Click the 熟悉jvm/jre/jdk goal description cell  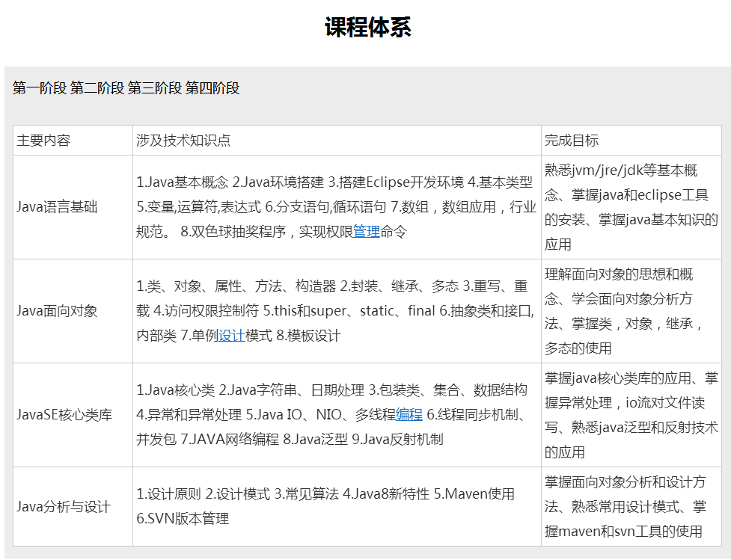coord(631,207)
